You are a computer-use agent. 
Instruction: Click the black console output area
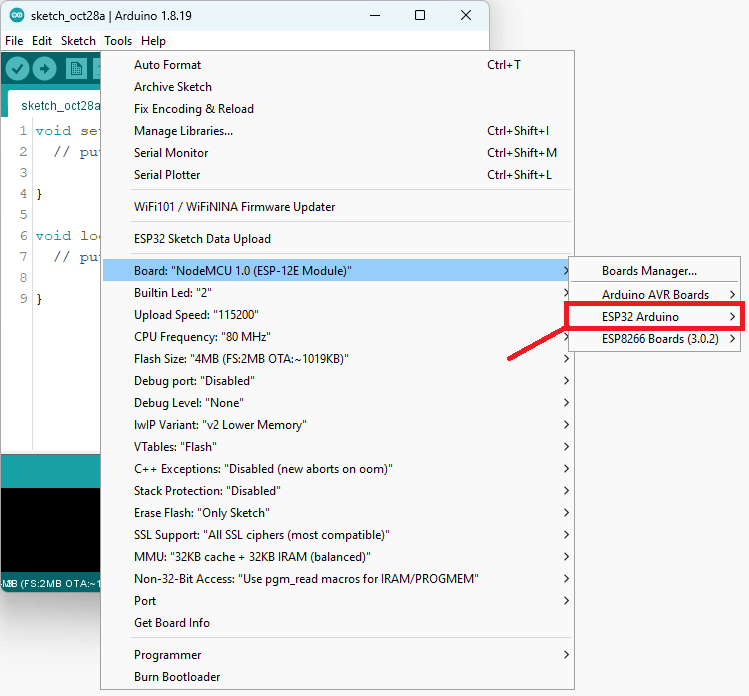[51, 529]
